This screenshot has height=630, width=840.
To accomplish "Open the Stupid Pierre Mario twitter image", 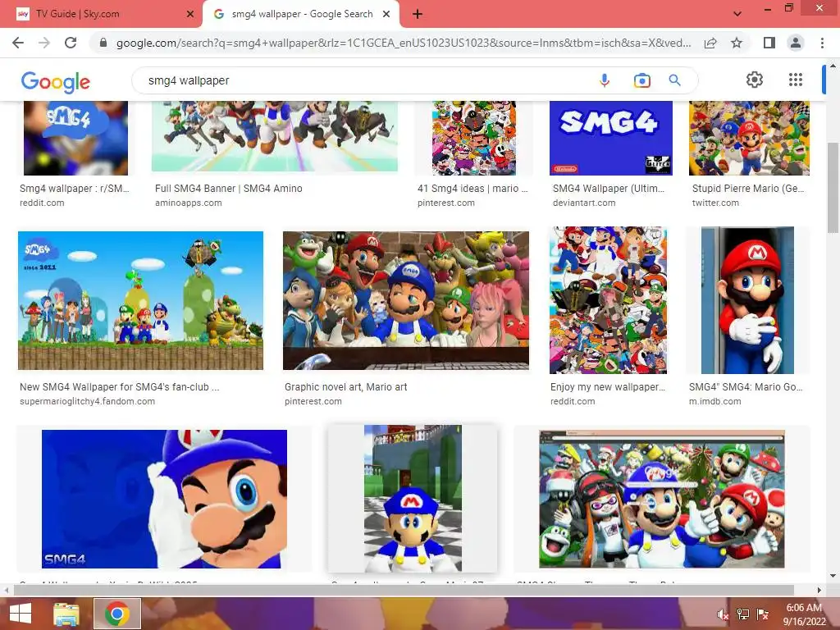I will 749,138.
